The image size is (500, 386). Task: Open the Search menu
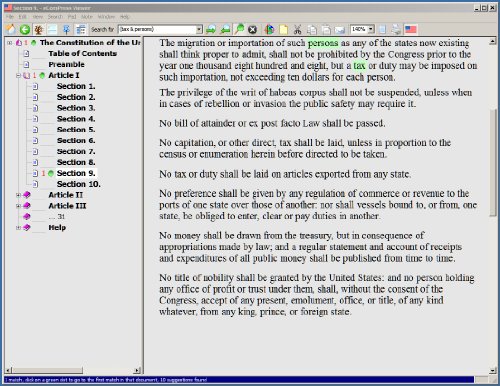click(55, 17)
